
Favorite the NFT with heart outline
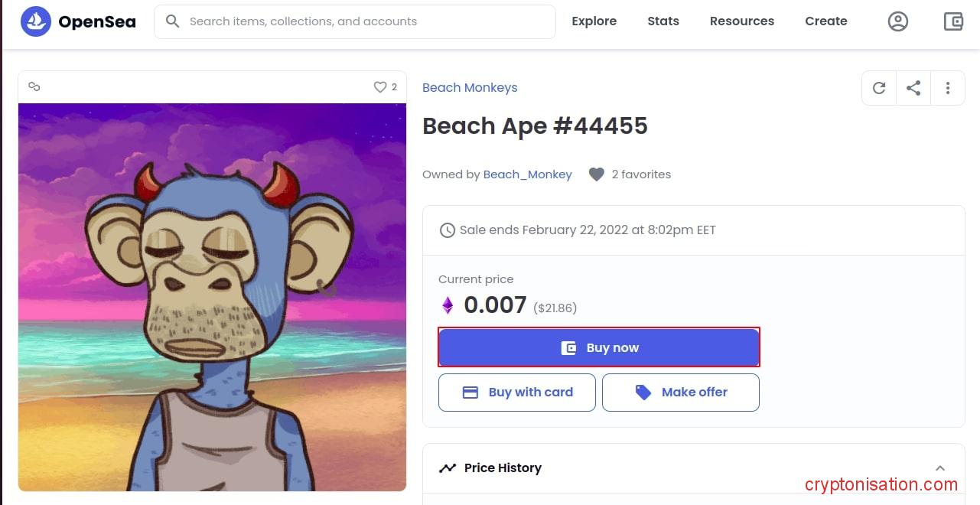[380, 87]
